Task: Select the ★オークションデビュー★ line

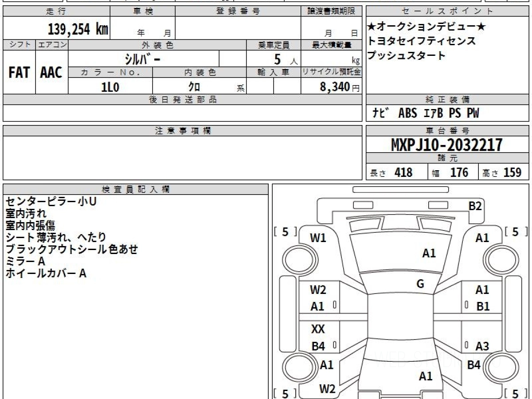Action: coord(426,27)
